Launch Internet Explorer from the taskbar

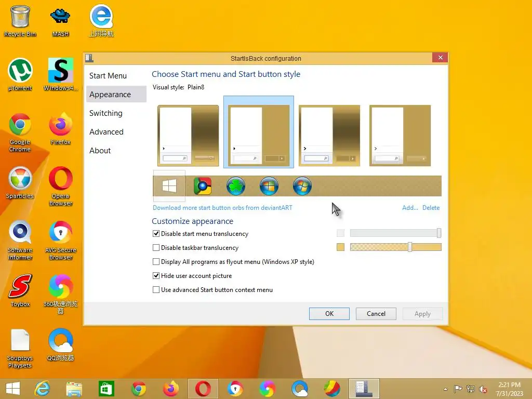(x=43, y=389)
